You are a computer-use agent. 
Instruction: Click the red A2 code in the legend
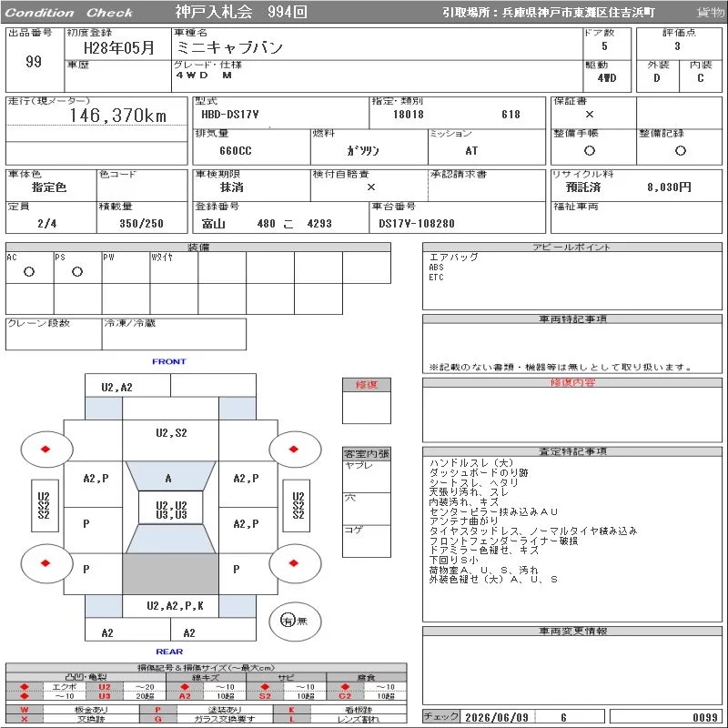pyautogui.click(x=185, y=695)
